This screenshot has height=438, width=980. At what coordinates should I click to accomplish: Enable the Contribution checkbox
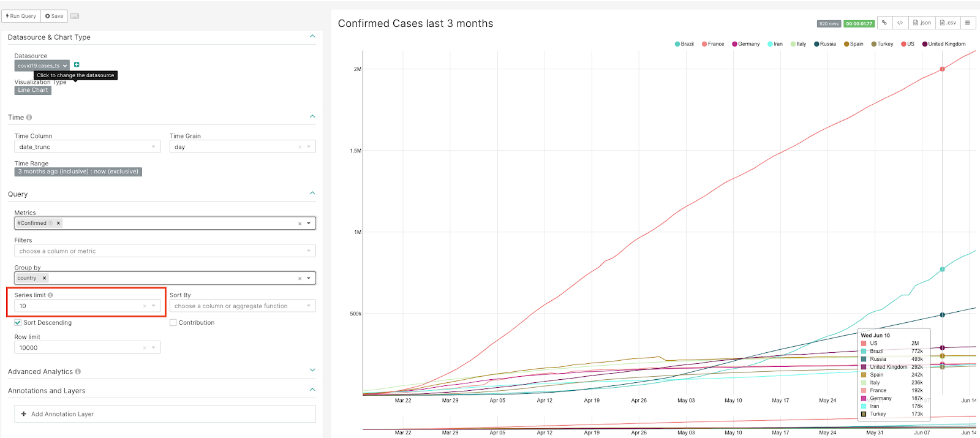pyautogui.click(x=173, y=323)
